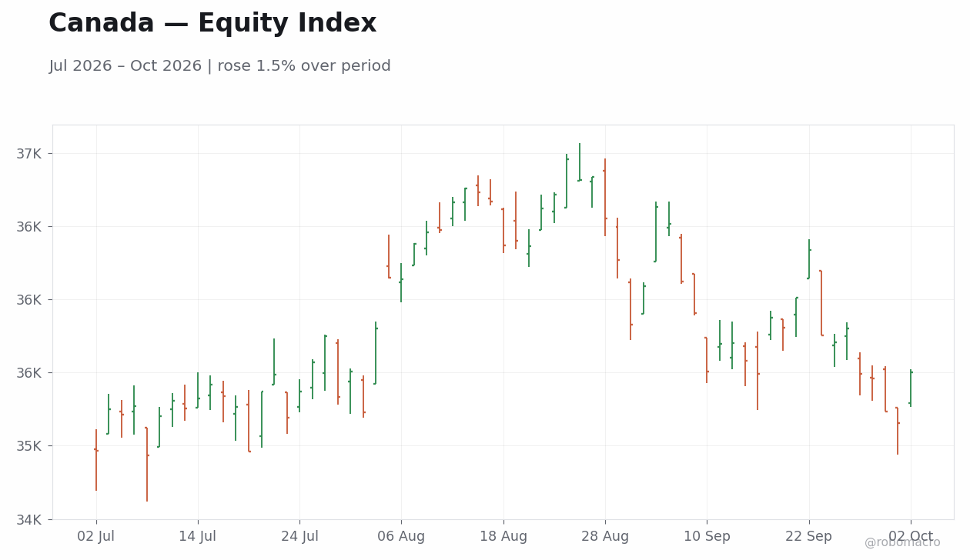
Task: Click the chart title Canada — Equity Index
Action: point(212,24)
